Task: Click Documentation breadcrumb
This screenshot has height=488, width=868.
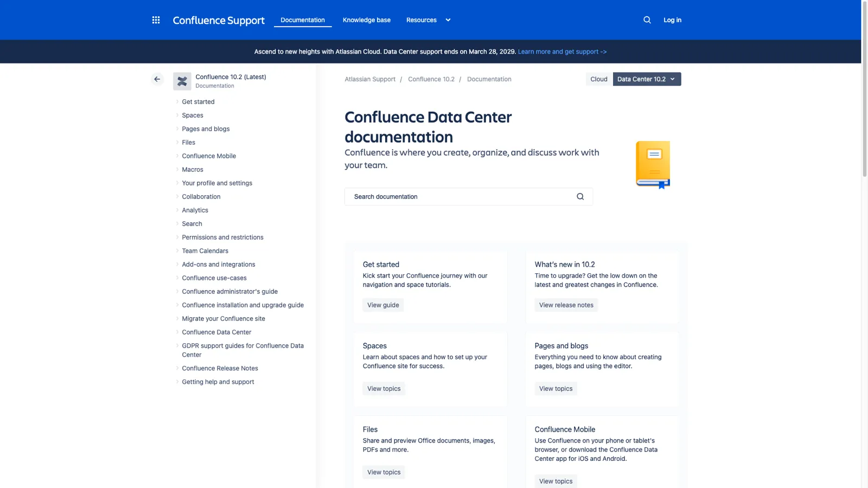Action: click(489, 79)
